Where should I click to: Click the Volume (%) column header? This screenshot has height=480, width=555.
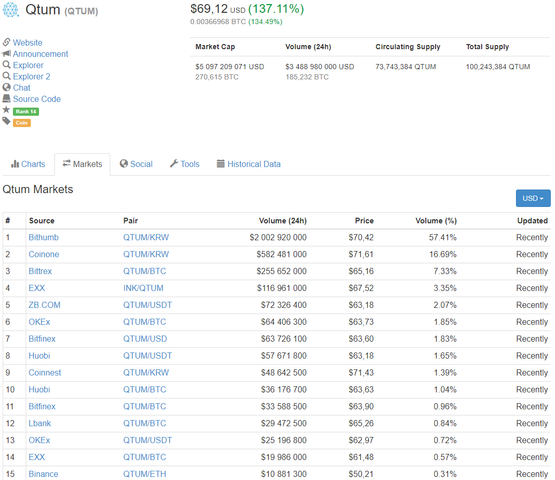click(436, 221)
